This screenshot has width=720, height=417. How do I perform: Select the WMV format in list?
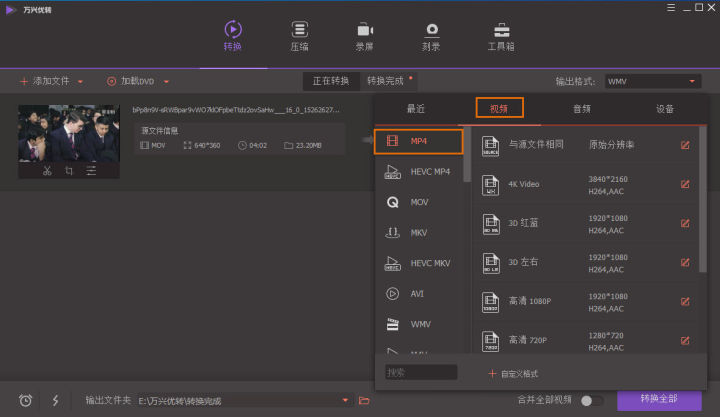pos(419,324)
